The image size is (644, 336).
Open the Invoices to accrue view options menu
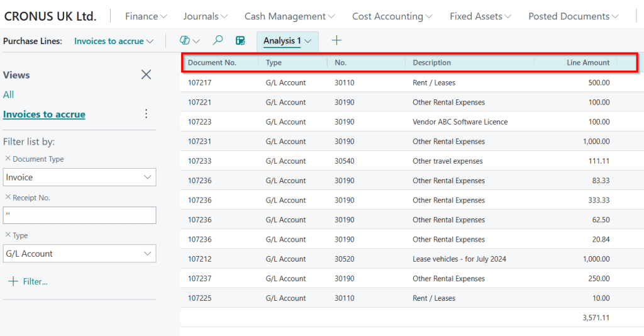146,114
